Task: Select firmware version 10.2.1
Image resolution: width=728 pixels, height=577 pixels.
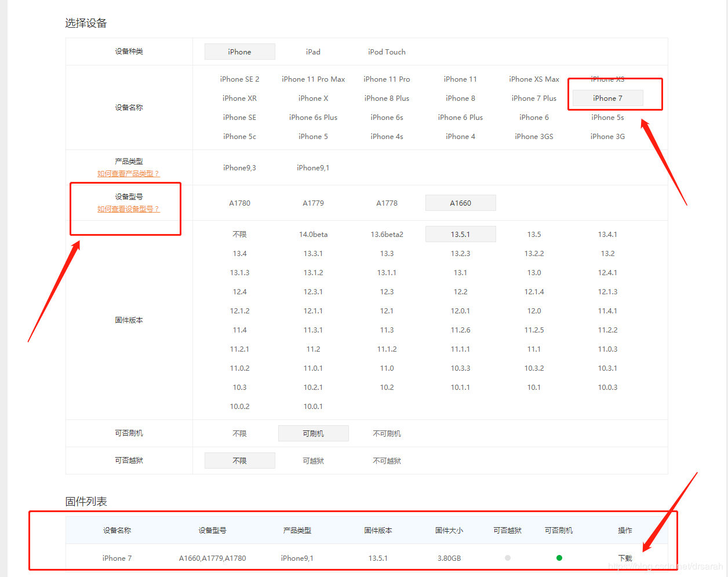Action: (313, 388)
